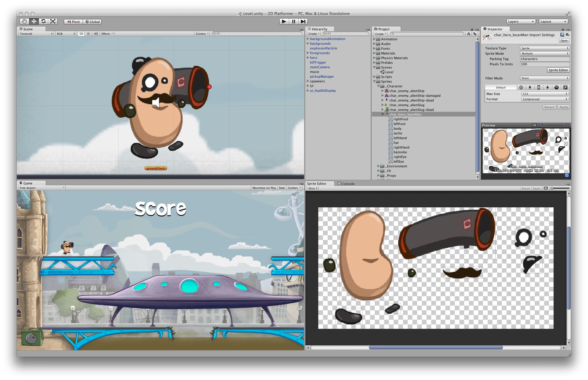Image resolution: width=588 pixels, height=380 pixels.
Task: Click the Step forward button
Action: click(303, 21)
